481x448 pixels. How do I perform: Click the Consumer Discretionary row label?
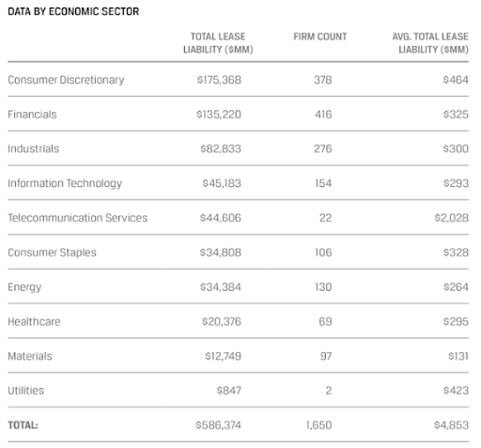point(66,80)
